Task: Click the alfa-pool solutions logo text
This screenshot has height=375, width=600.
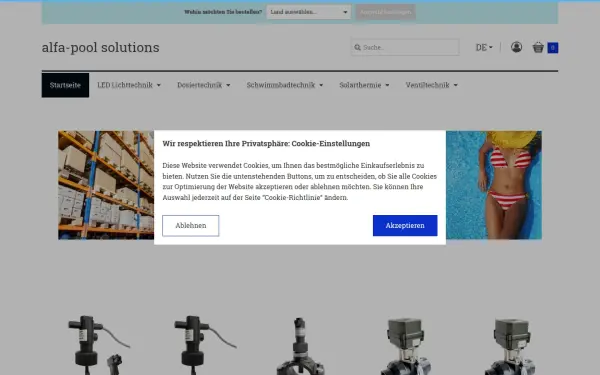Action: pos(101,47)
